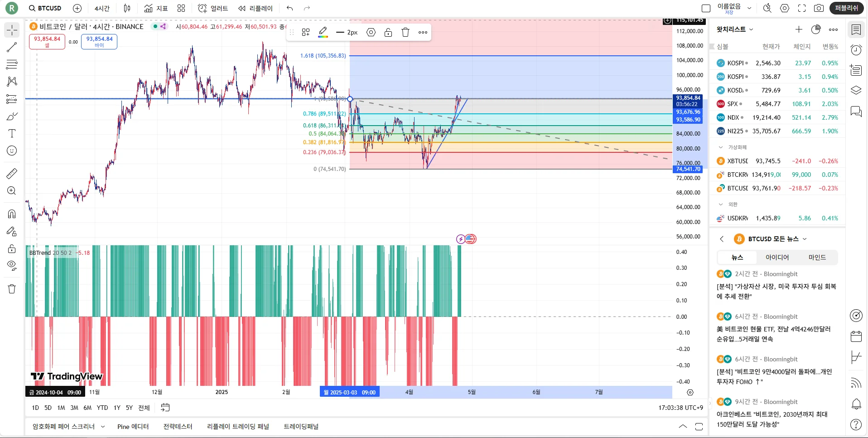Open the 전략테스터 tab
The height and width of the screenshot is (438, 868).
(x=178, y=427)
